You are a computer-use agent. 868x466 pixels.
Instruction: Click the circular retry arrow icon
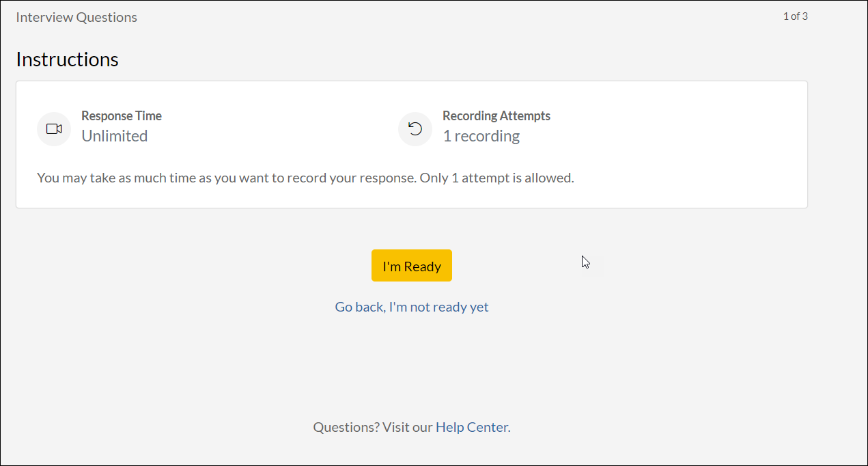415,128
